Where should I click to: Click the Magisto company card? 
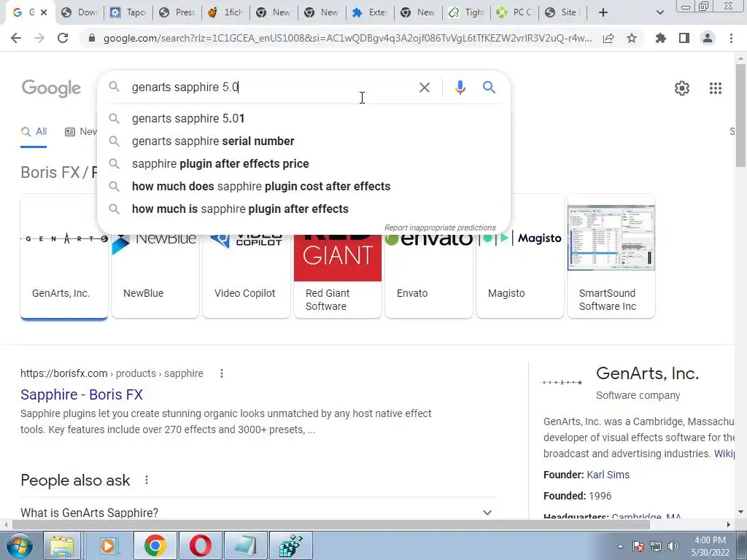coord(520,276)
